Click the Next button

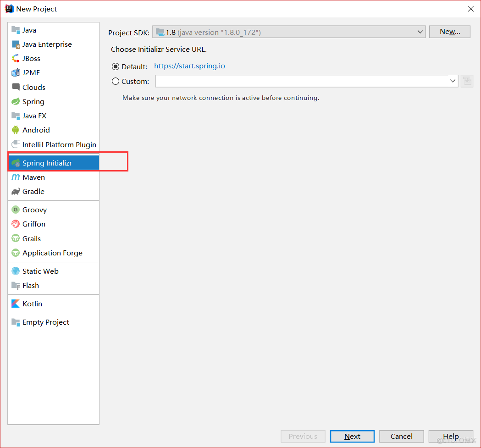352,437
